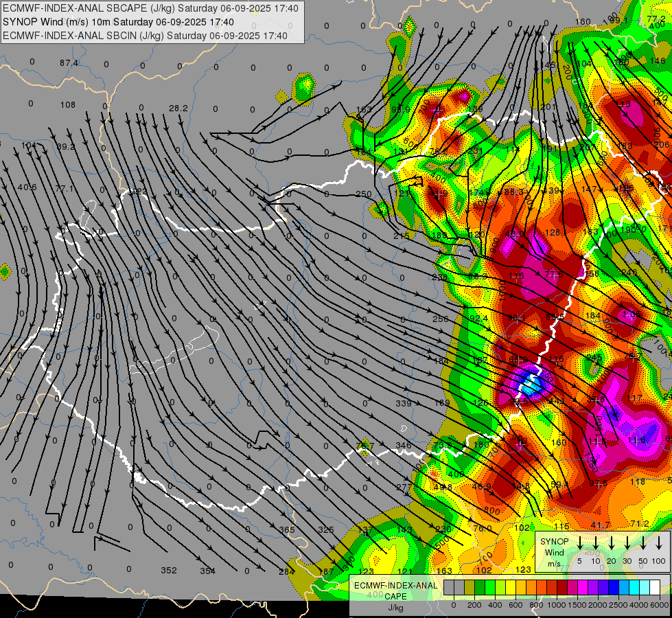Image resolution: width=672 pixels, height=618 pixels.
Task: Pick the white swatch at legend end
Action: pos(654,588)
